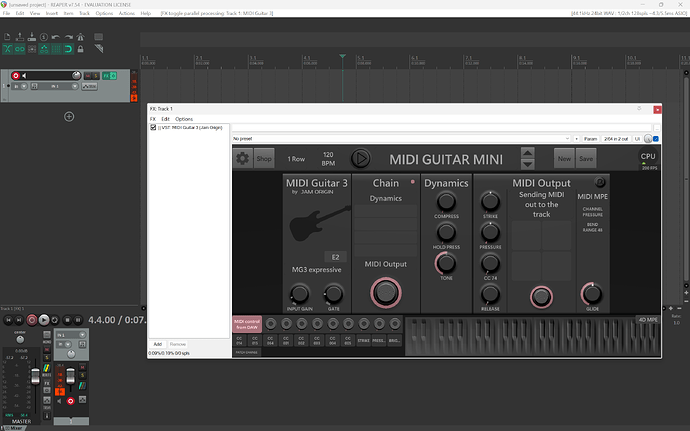Screen dimensions: 690x431
Task: Arm track 1 for recording
Action: 16,76
